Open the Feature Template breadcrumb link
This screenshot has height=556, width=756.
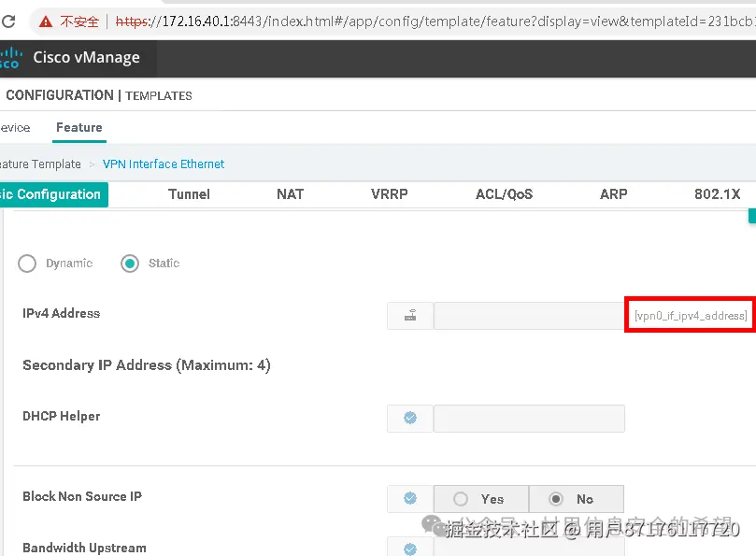[40, 164]
